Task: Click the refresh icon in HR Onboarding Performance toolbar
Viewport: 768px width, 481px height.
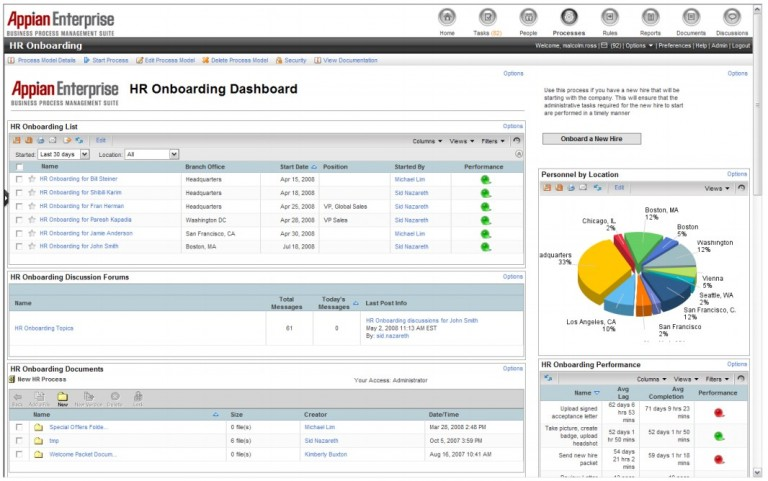Action: 548,378
